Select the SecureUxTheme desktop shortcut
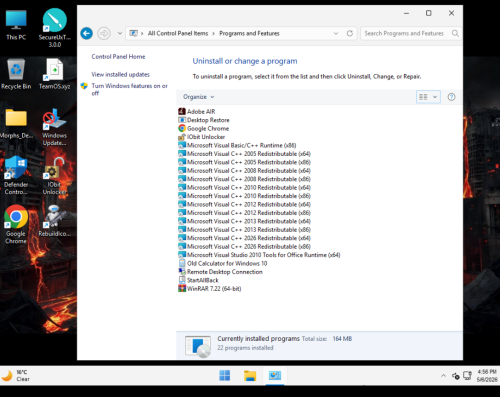 (x=55, y=28)
